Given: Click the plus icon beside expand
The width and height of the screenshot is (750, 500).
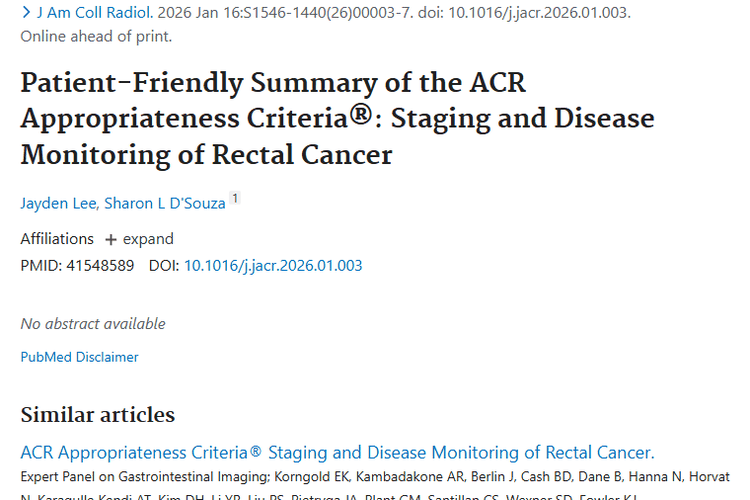Looking at the screenshot, I should (x=111, y=239).
